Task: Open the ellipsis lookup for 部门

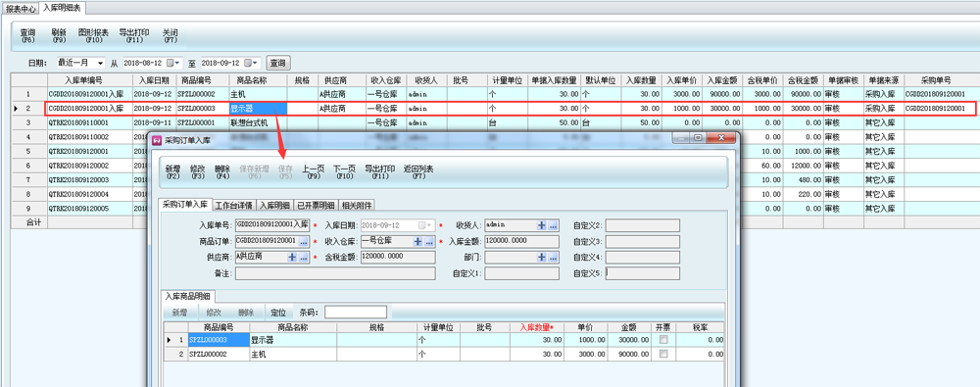Action: tap(553, 257)
